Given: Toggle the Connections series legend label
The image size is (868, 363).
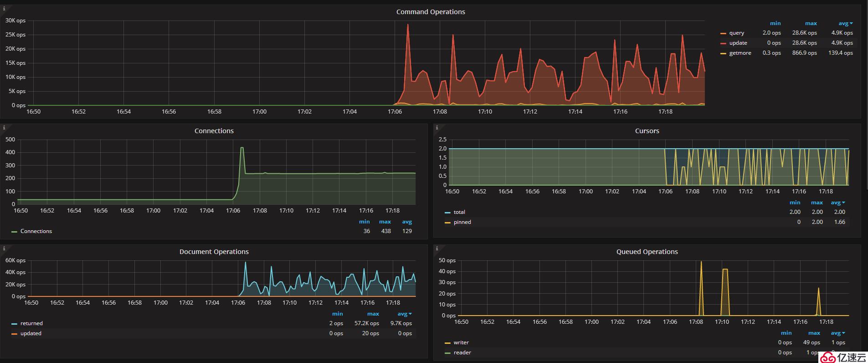Looking at the screenshot, I should (36, 231).
